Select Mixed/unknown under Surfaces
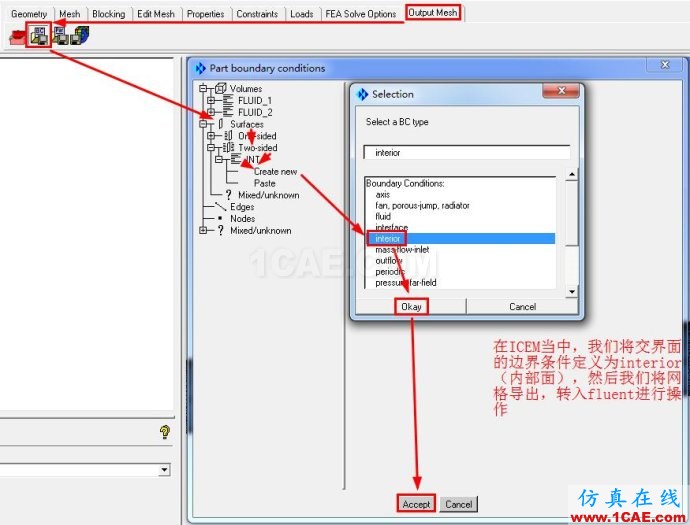This screenshot has width=690, height=525. tap(268, 195)
